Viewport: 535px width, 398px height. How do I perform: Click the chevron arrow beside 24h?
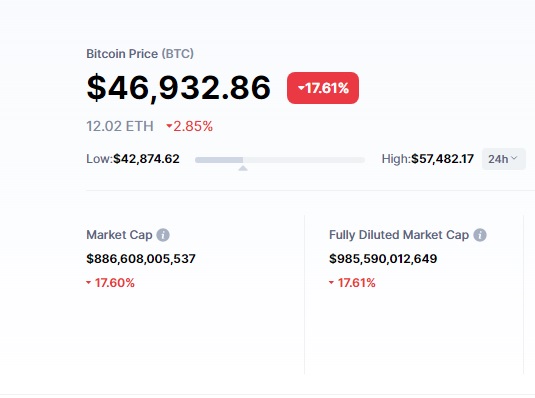[515, 158]
